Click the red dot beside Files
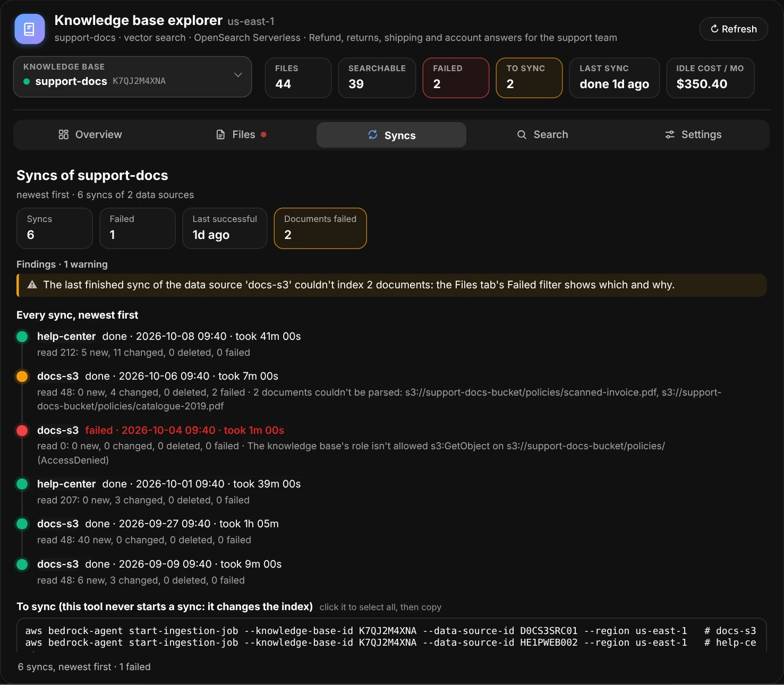Screen dimensions: 784x685 pyautogui.click(x=263, y=134)
